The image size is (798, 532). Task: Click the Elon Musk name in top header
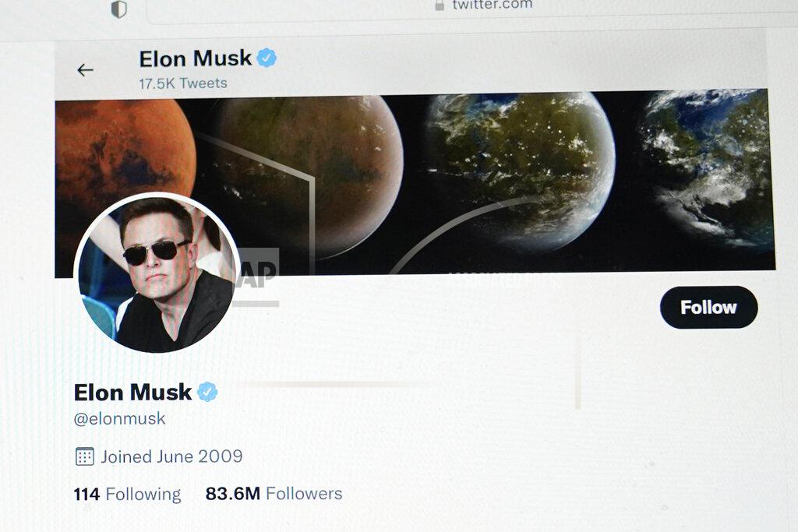pos(196,58)
